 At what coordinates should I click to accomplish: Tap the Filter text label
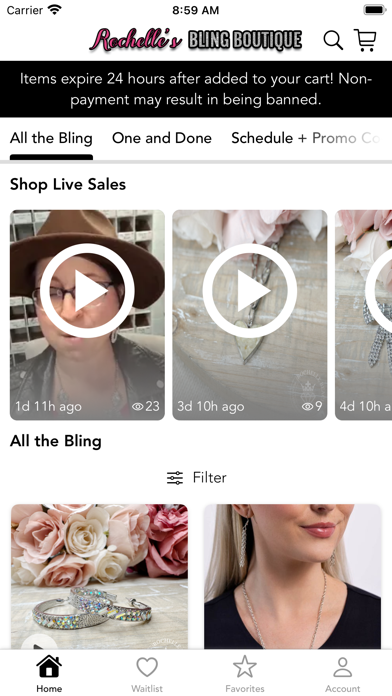pyautogui.click(x=210, y=478)
